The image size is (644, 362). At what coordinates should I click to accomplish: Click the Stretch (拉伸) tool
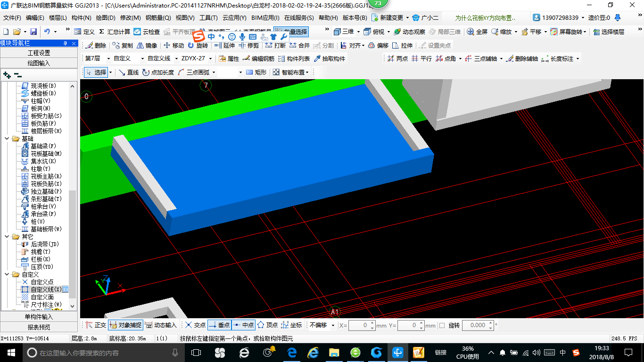(x=402, y=46)
